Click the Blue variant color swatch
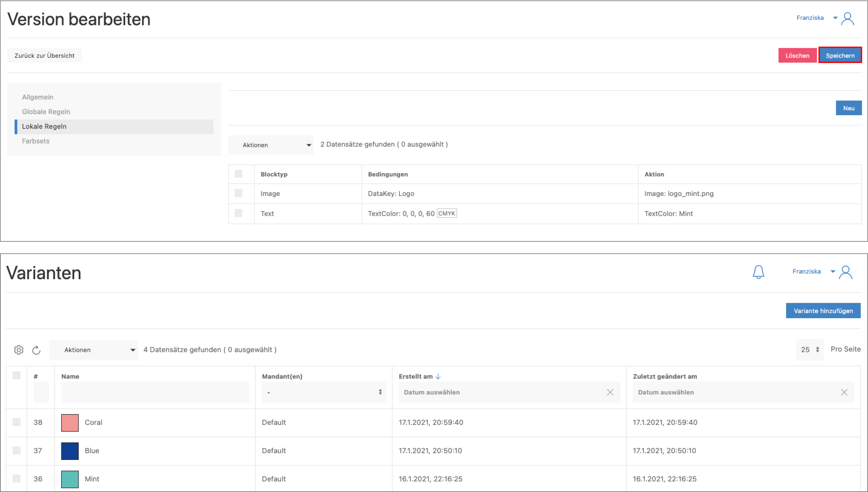This screenshot has width=868, height=492. 70,451
